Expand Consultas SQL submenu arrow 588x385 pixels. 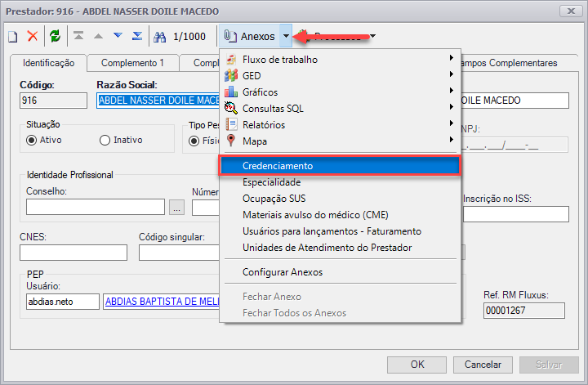click(452, 107)
